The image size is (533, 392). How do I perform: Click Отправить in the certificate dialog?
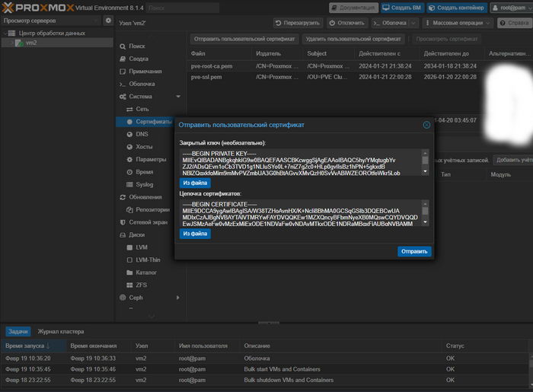414,251
